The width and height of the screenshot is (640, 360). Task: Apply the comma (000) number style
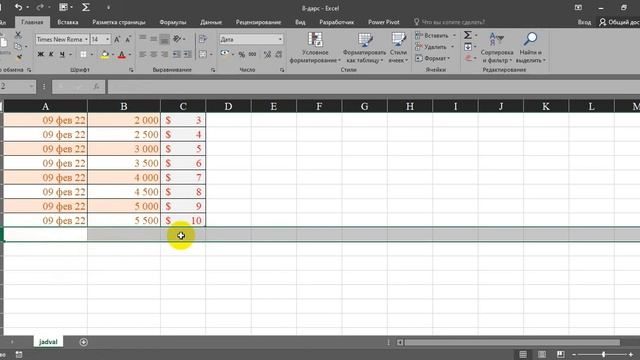pos(253,54)
